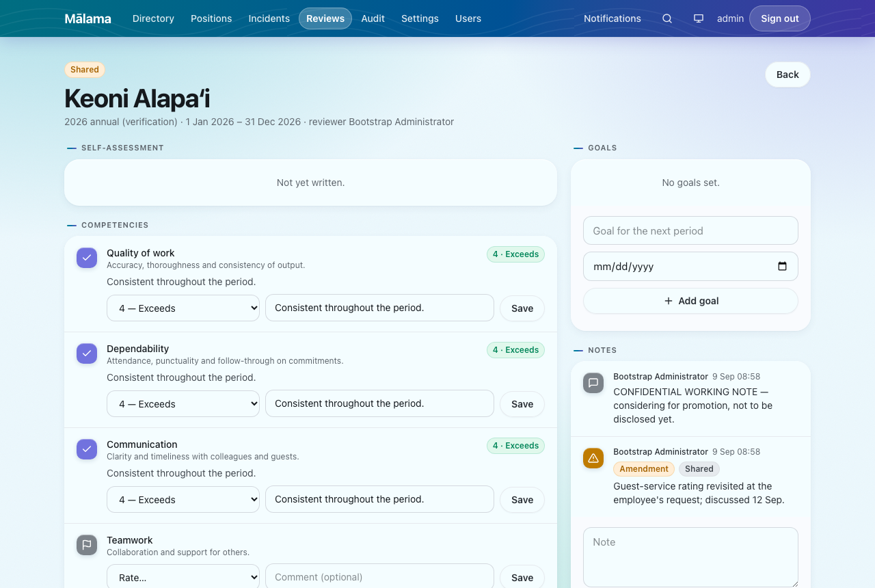Click the Communication '4 · Exceeds' badge

point(515,446)
